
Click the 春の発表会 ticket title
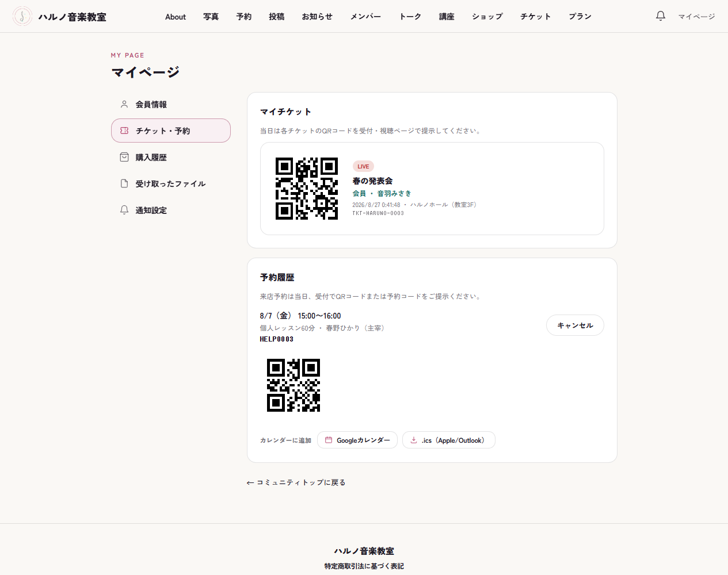point(373,181)
